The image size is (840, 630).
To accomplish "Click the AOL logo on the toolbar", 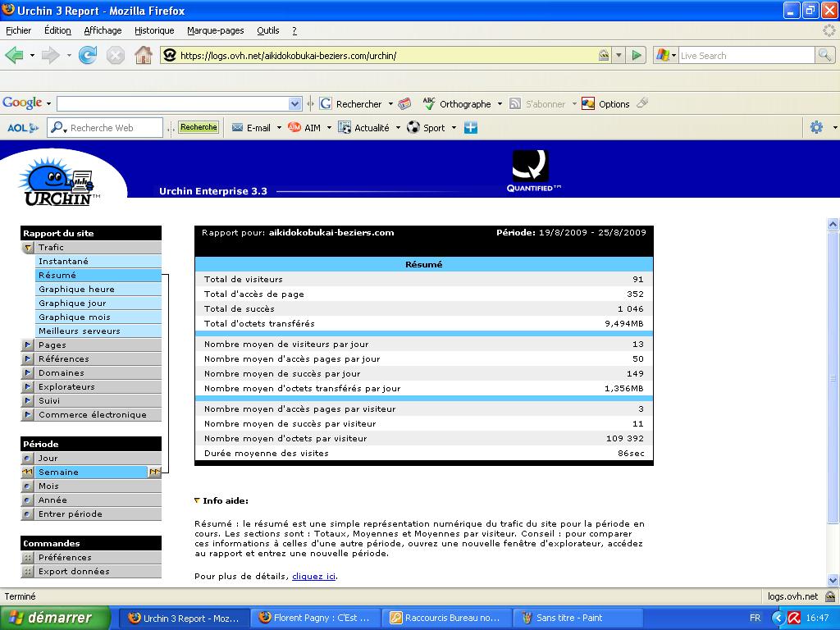I will 23,128.
